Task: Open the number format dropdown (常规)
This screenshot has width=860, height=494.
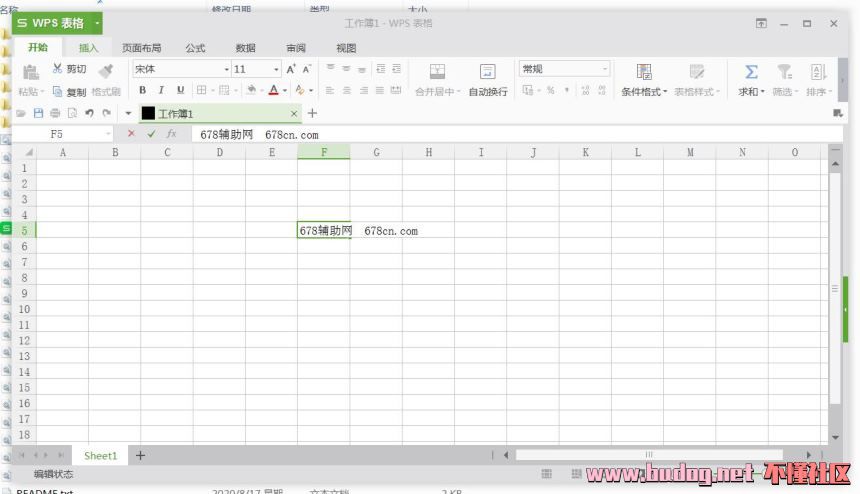Action: [x=604, y=69]
